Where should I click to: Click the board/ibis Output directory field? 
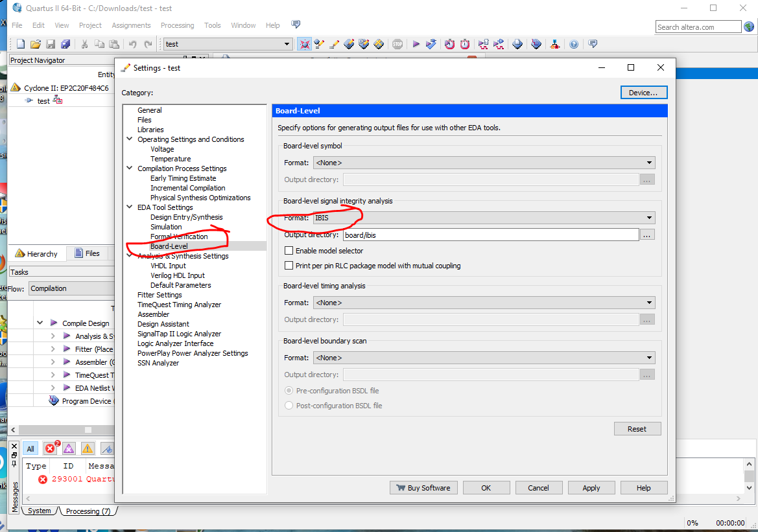(491, 235)
